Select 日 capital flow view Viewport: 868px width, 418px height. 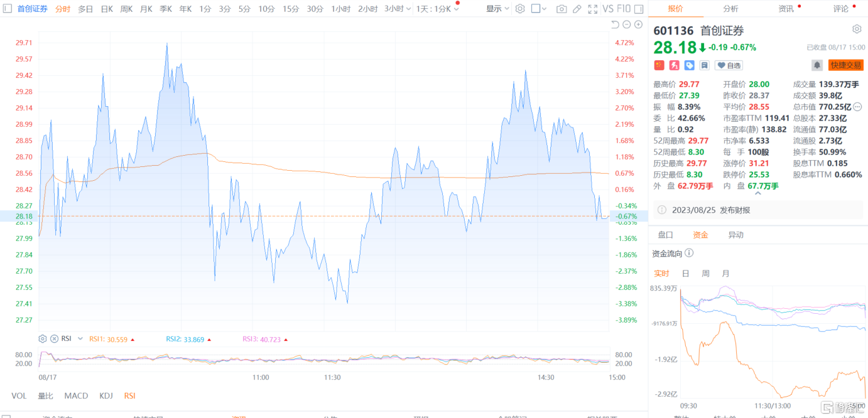pyautogui.click(x=686, y=273)
